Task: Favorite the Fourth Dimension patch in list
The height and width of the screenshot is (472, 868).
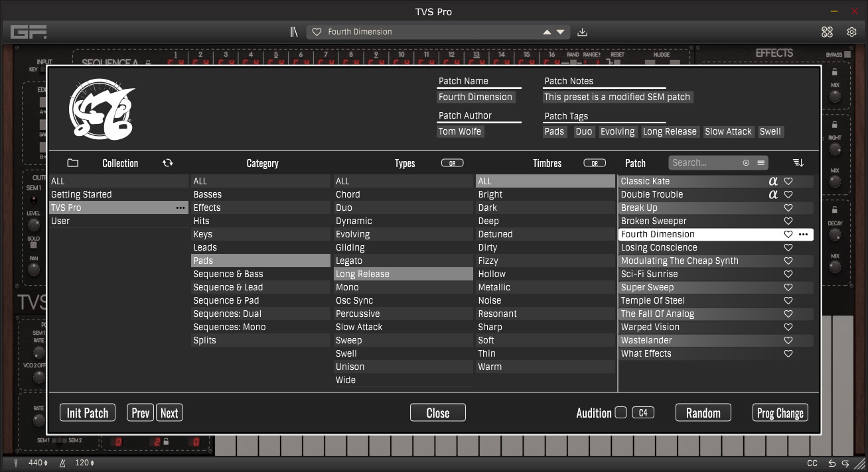Action: tap(788, 234)
